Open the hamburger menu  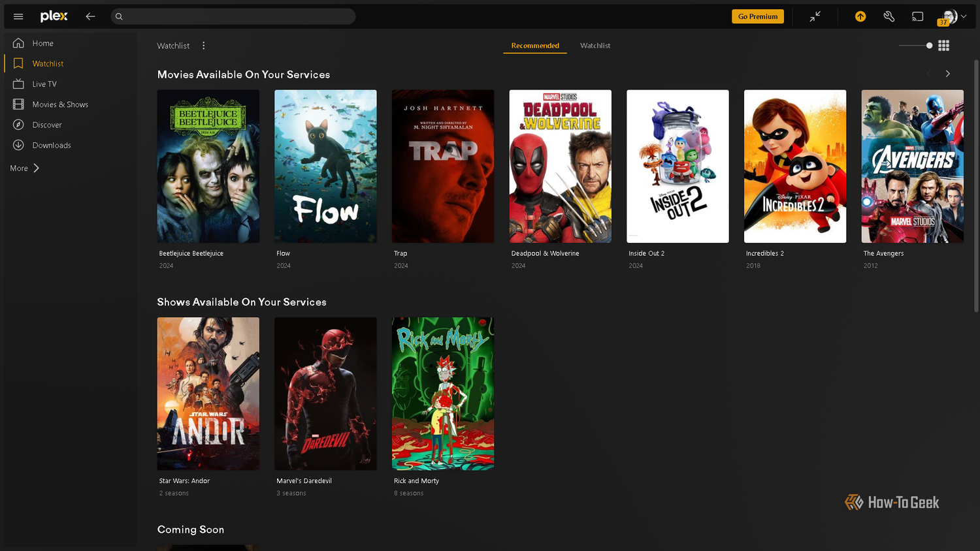[18, 16]
